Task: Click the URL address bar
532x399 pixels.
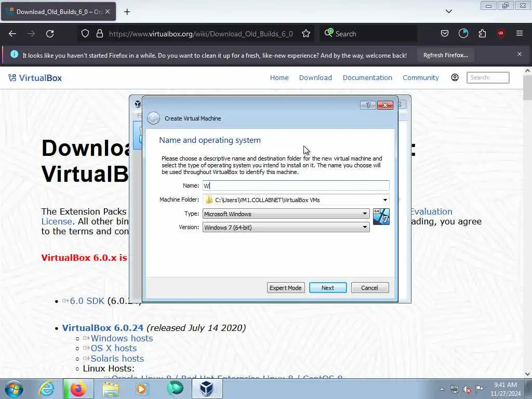Action: coord(201,34)
